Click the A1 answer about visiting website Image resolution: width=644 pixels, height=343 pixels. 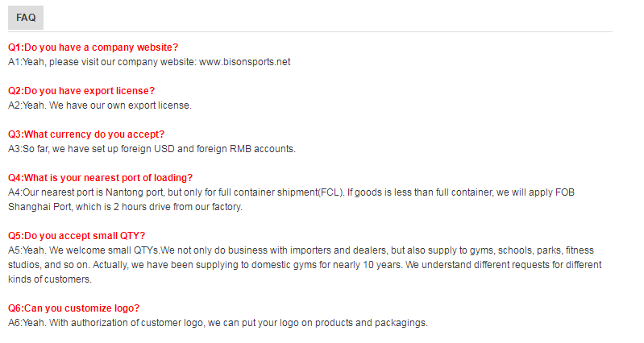coord(149,62)
